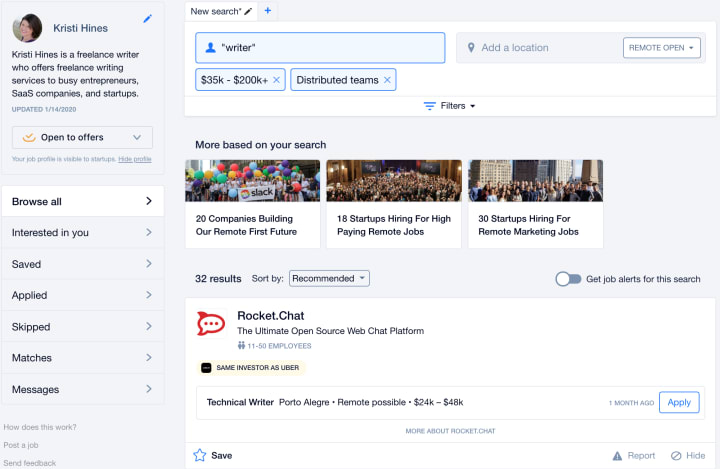Open the Browse all section
This screenshot has height=469, width=720.
pos(83,201)
